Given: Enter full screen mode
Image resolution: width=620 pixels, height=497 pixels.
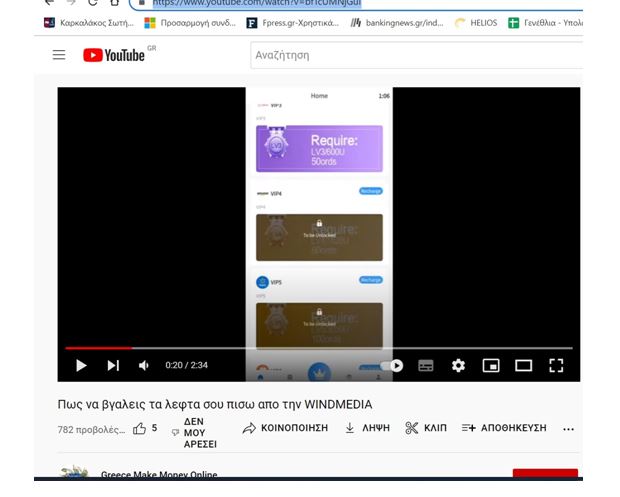Looking at the screenshot, I should pos(557,366).
